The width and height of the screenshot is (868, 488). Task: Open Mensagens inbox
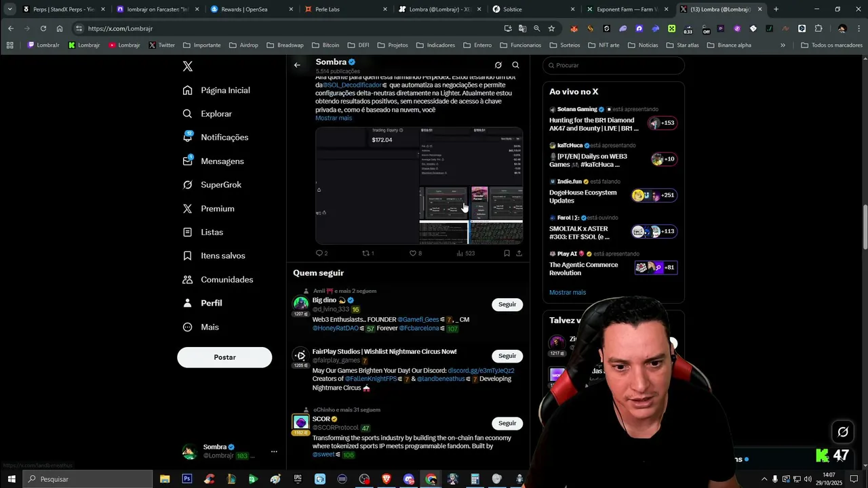click(x=213, y=161)
